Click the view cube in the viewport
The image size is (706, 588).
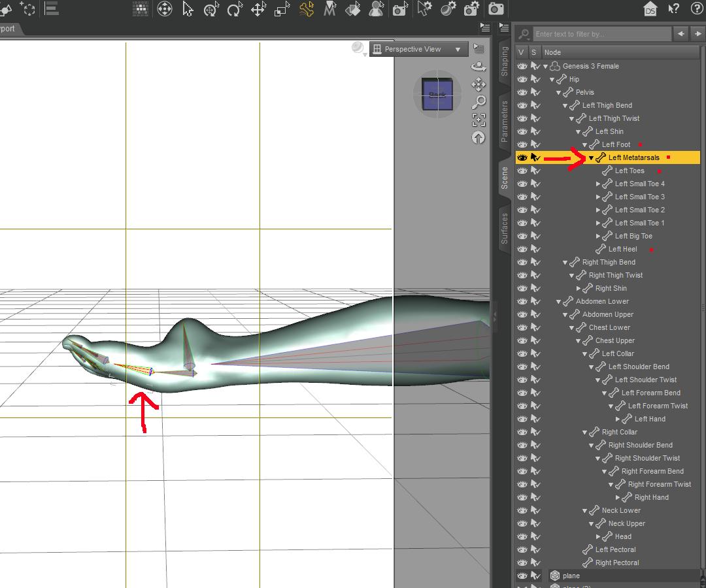point(437,94)
